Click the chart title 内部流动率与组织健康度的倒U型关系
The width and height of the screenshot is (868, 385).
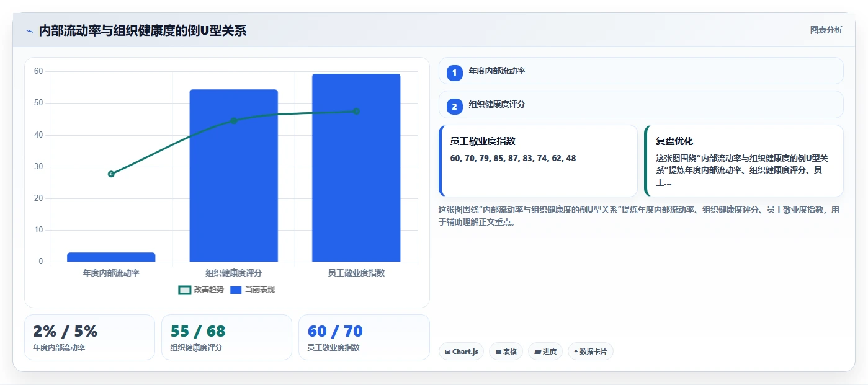143,31
